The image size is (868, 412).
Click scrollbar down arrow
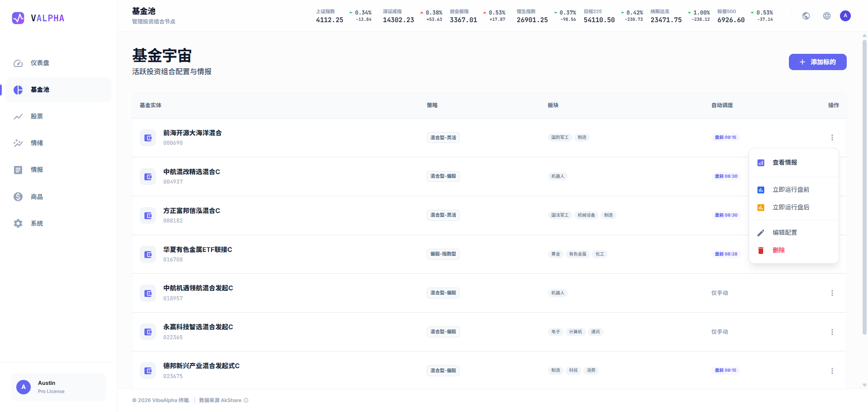[864, 385]
